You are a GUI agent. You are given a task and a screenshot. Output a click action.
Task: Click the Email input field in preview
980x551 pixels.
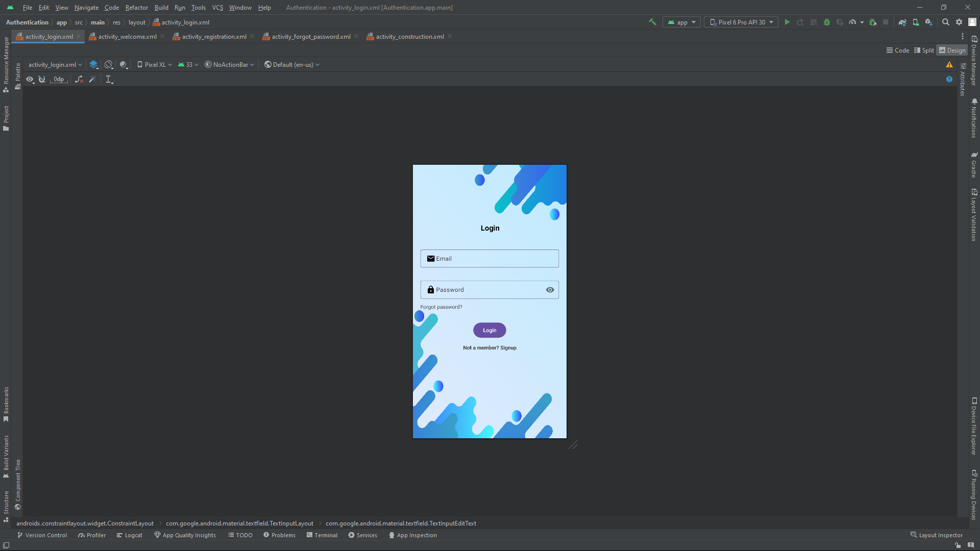(x=489, y=259)
